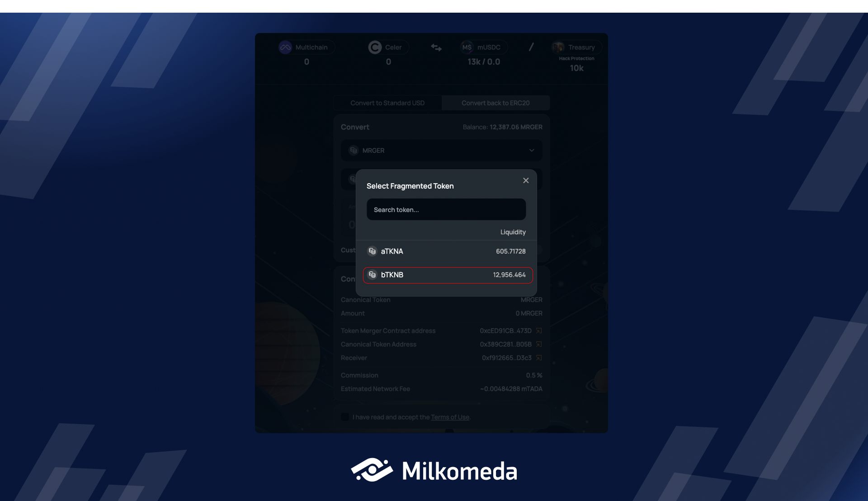
Task: Click copy icon next to Canonical Token Address
Action: 539,344
